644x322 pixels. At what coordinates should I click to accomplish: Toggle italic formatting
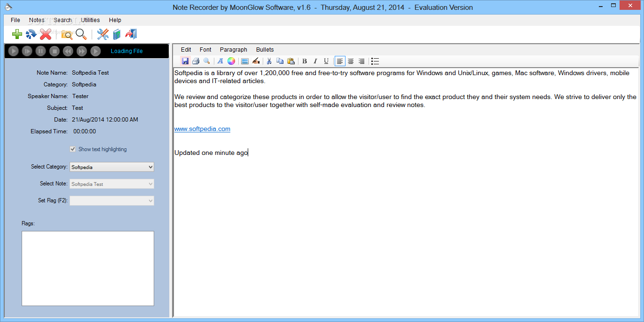point(315,61)
